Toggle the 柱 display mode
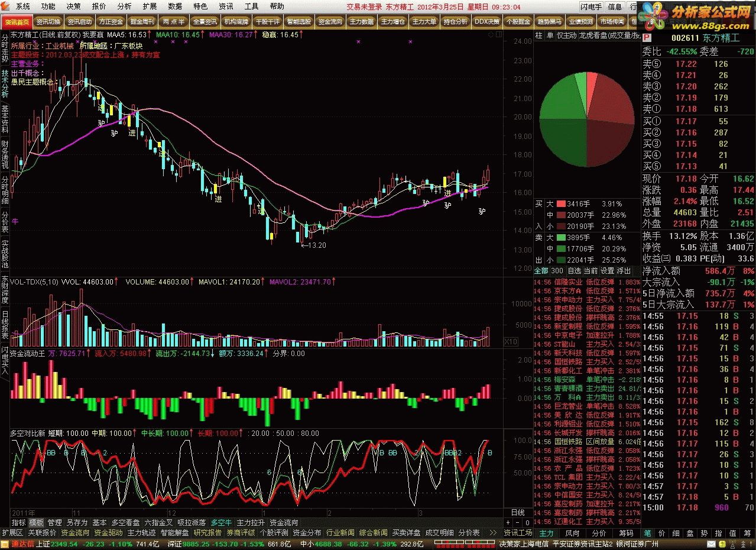This screenshot has height=550, width=756. 538,35
